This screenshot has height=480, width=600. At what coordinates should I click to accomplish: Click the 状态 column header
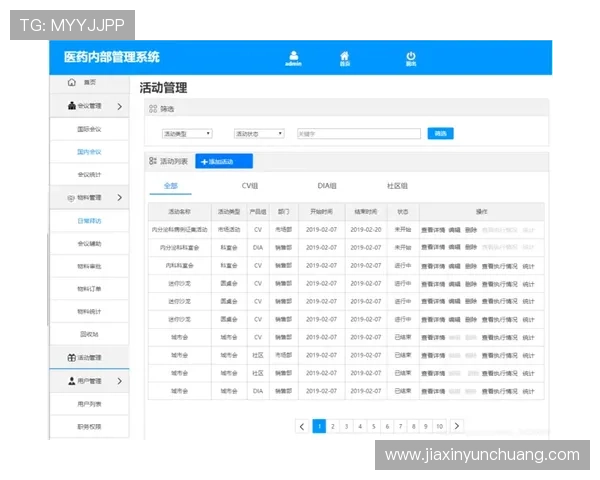click(403, 212)
